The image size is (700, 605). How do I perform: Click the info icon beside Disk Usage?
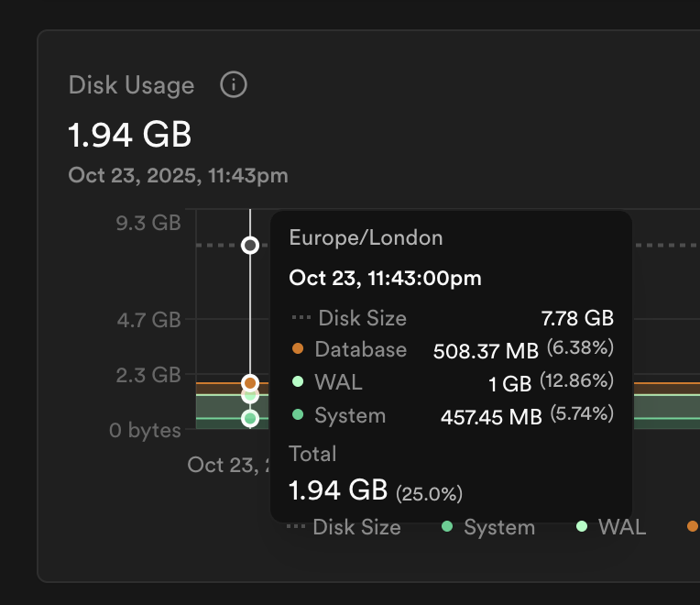pos(234,85)
